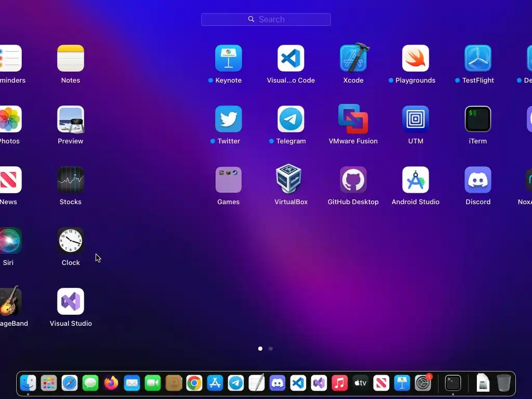
Task: Click the Launchpad Search field
Action: pyautogui.click(x=266, y=19)
